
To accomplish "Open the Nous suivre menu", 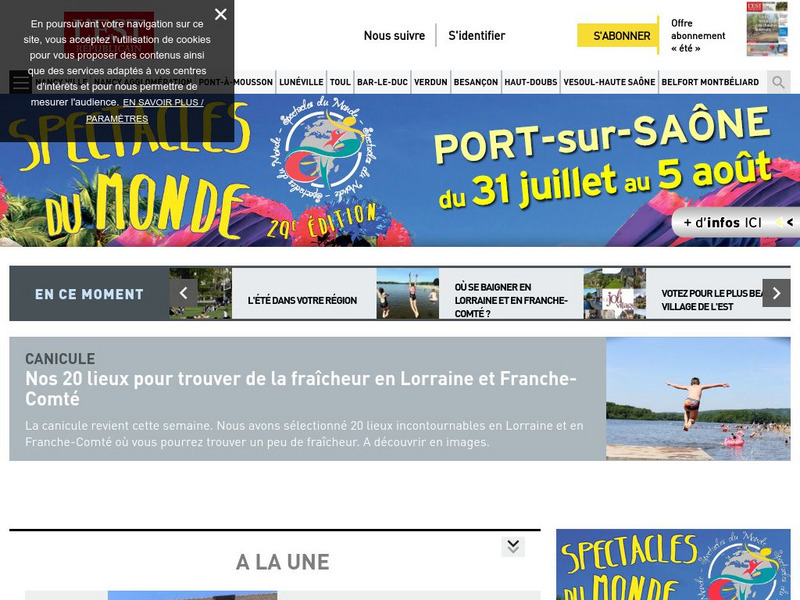I will [x=394, y=36].
